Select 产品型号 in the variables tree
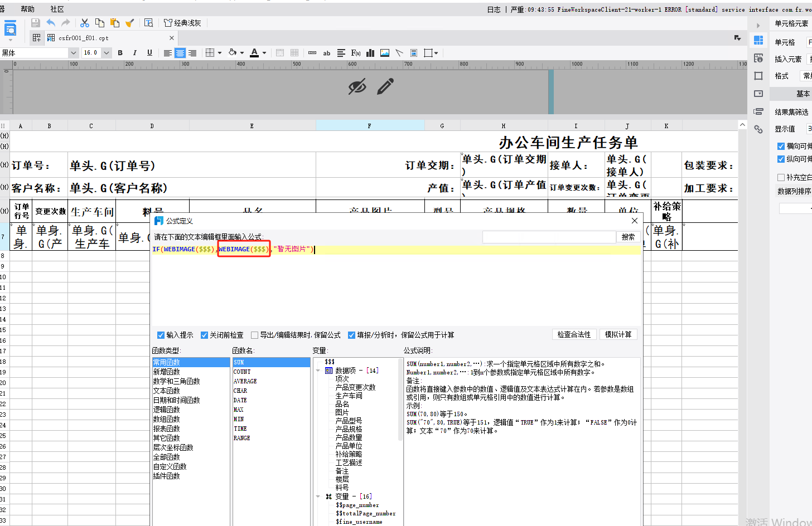This screenshot has width=812, height=526. [x=349, y=421]
